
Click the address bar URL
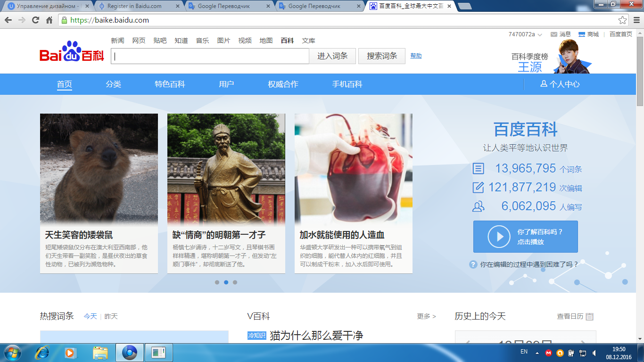pos(109,20)
